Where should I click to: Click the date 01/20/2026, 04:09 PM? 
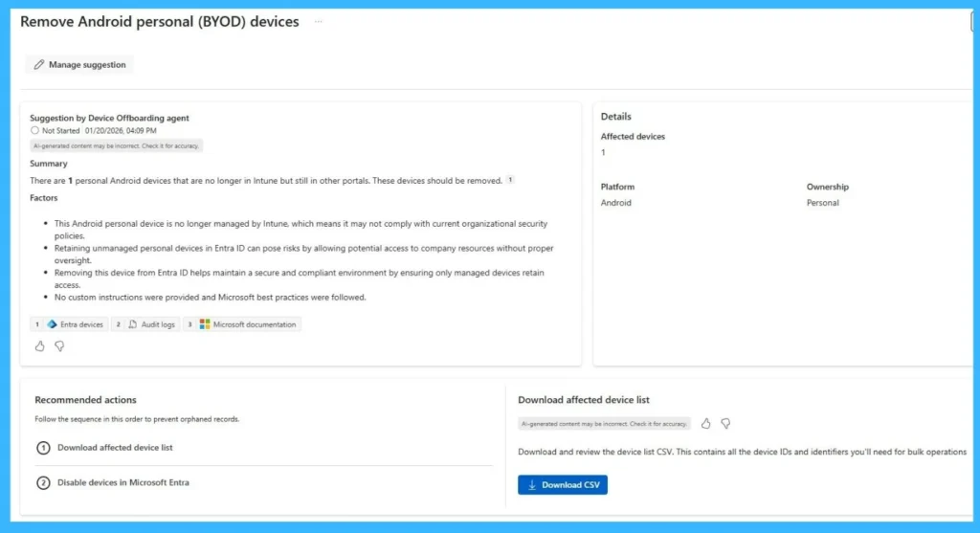click(x=121, y=130)
